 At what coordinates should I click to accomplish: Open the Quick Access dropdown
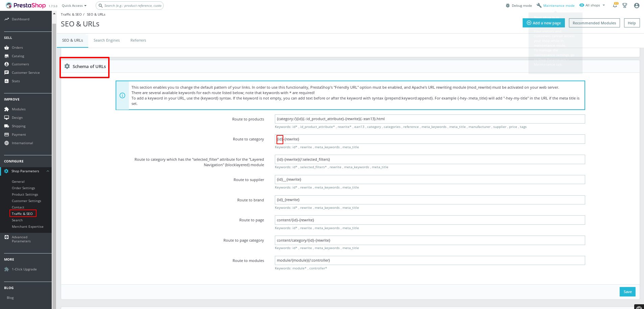(x=74, y=6)
